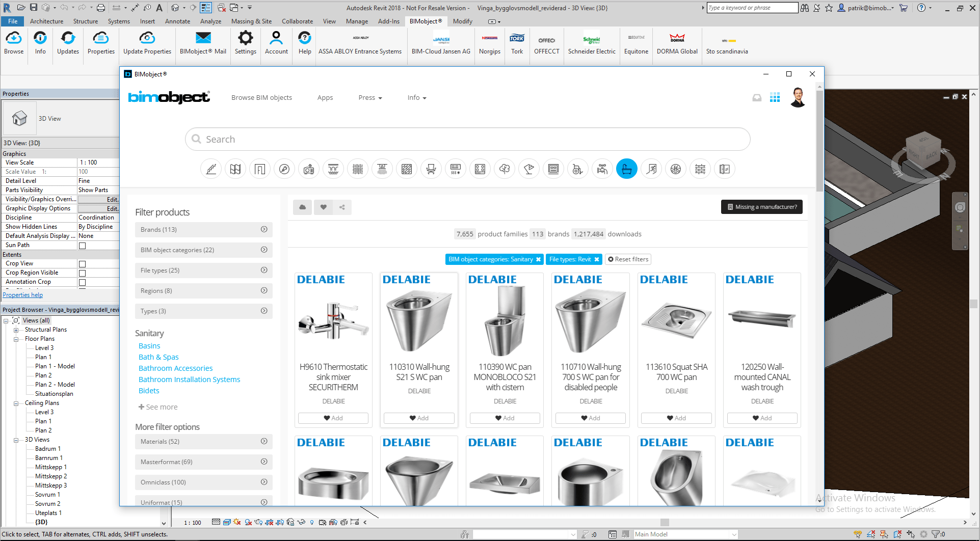Open the furniture chair category filter

click(x=431, y=169)
